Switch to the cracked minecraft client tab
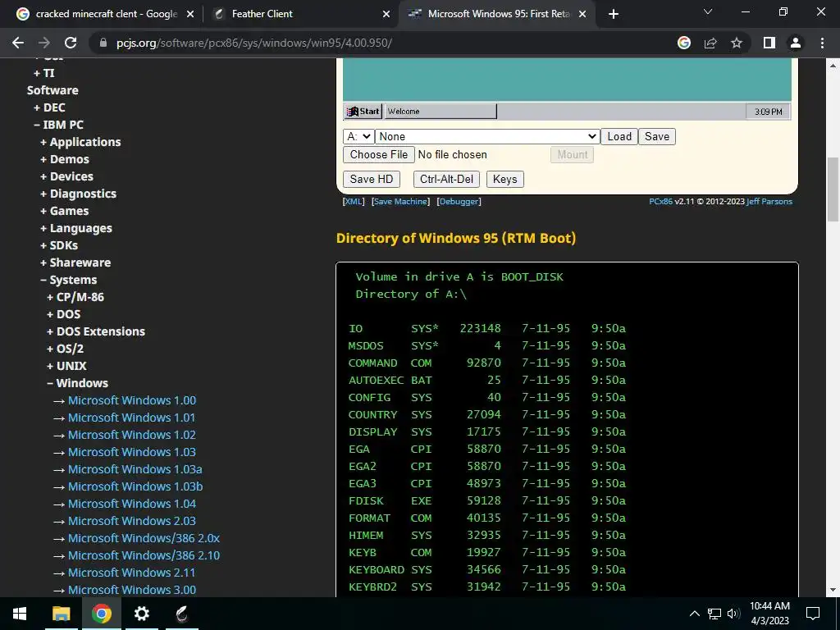This screenshot has width=840, height=630. pos(106,14)
